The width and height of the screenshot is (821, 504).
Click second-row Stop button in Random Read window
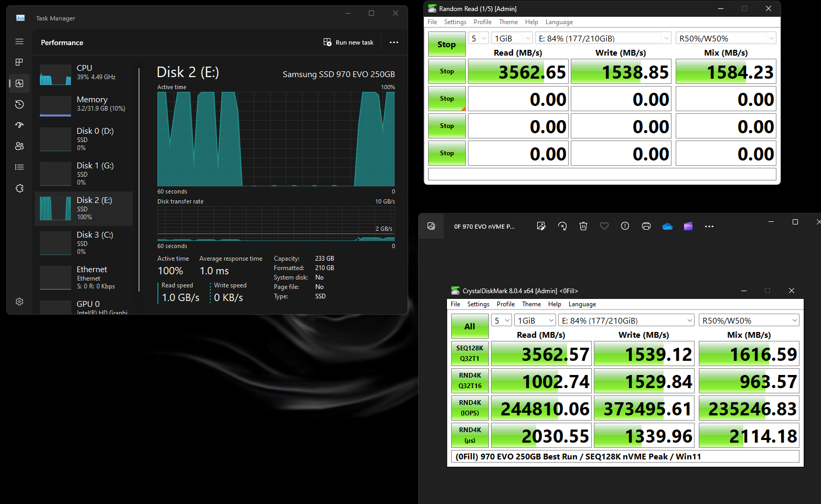click(446, 99)
